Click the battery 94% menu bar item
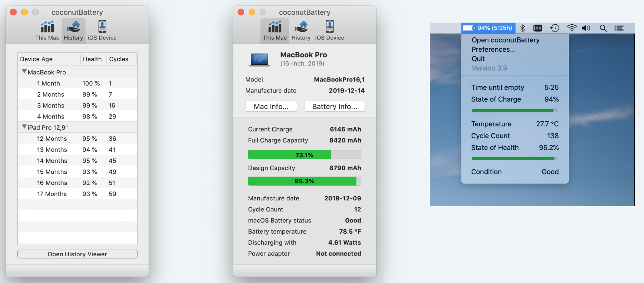The image size is (644, 283). pyautogui.click(x=488, y=28)
